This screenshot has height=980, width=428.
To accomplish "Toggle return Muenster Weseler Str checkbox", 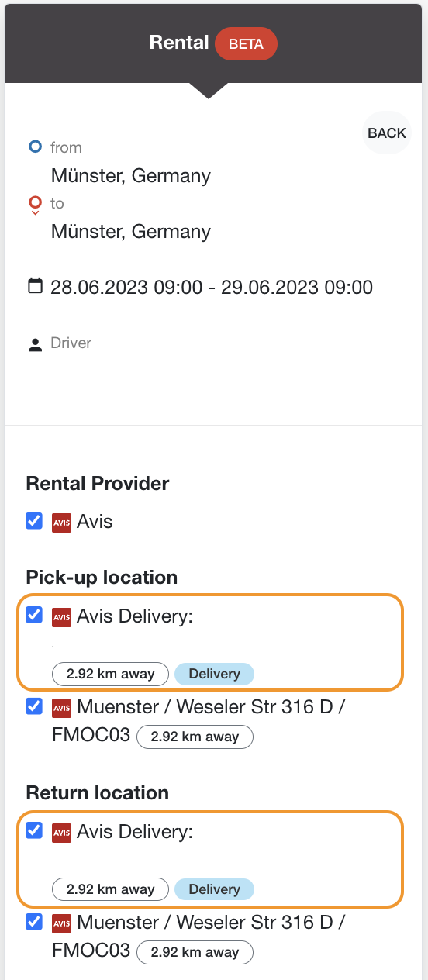I will (x=34, y=921).
